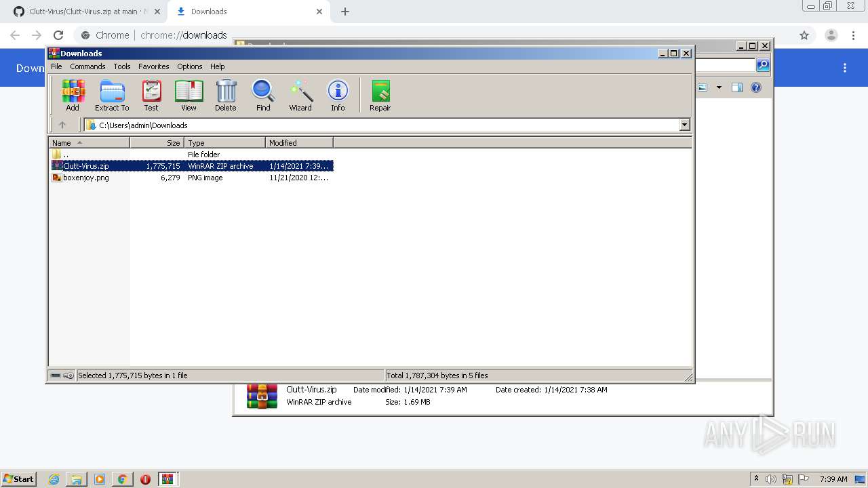868x488 pixels.
Task: Open the Commands menu
Action: coord(87,66)
